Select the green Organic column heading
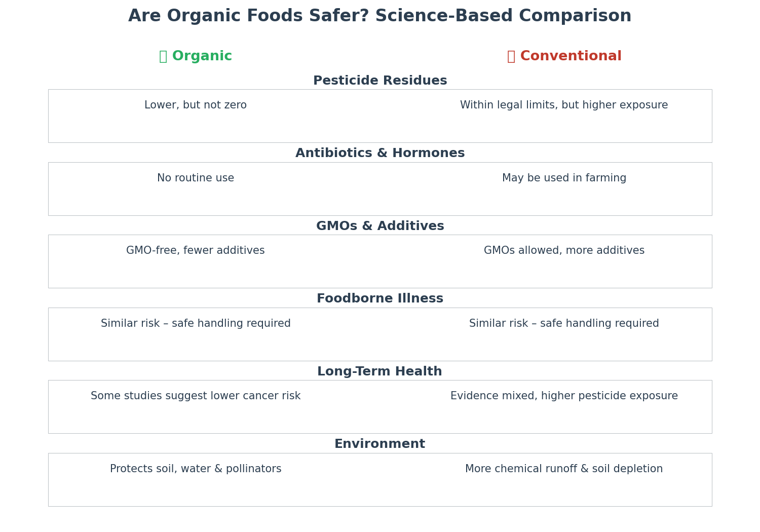 [202, 57]
